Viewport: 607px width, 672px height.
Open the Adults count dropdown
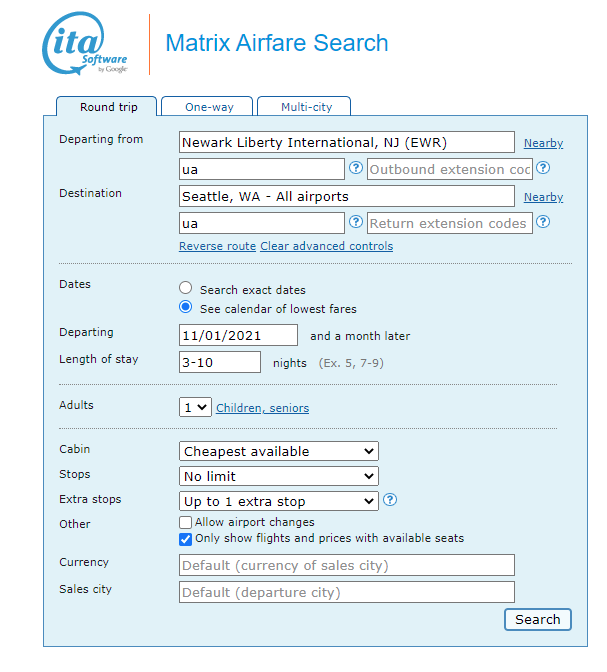[196, 408]
